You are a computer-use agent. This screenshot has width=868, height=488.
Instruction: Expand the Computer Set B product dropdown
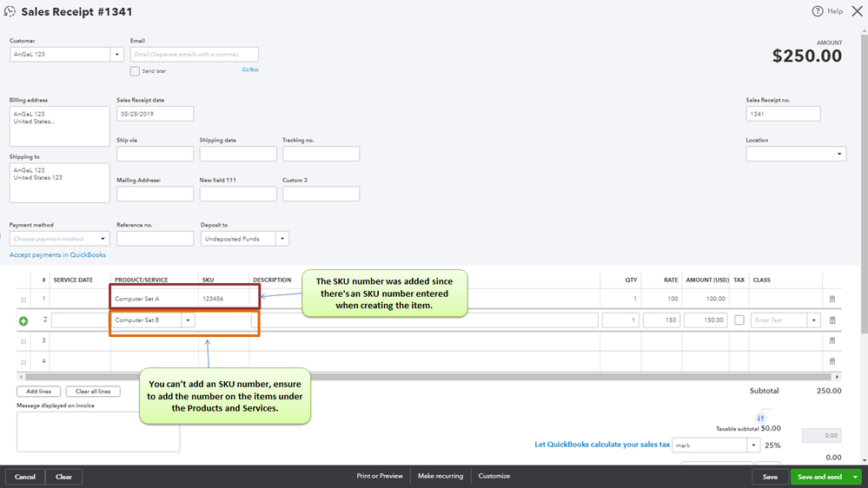coord(188,320)
